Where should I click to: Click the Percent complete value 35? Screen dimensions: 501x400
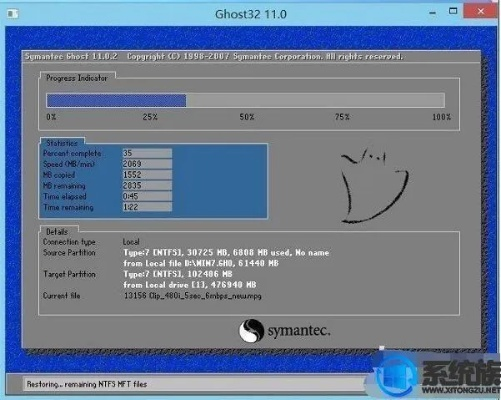pyautogui.click(x=147, y=153)
